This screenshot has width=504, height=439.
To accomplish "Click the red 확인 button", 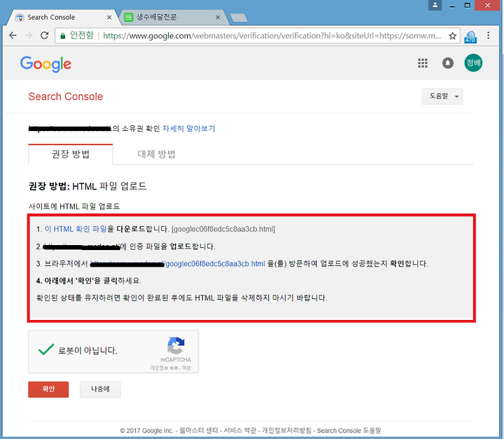I will 48,389.
